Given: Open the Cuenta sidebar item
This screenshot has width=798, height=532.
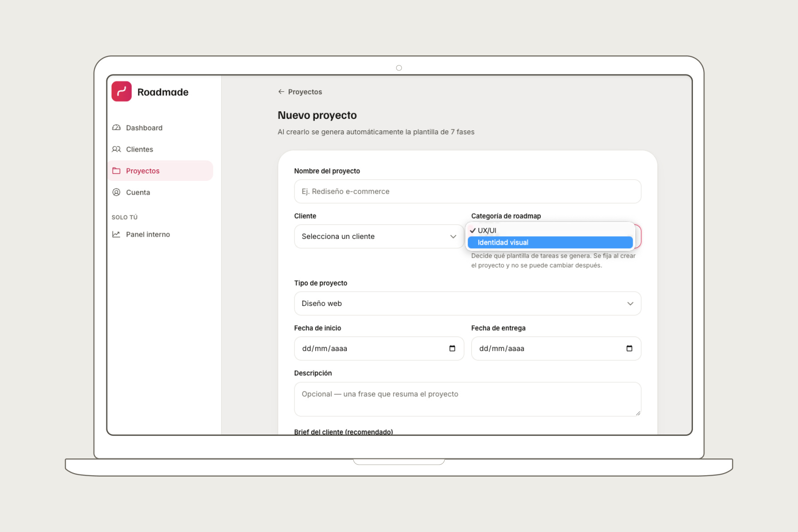Looking at the screenshot, I should tap(160, 192).
